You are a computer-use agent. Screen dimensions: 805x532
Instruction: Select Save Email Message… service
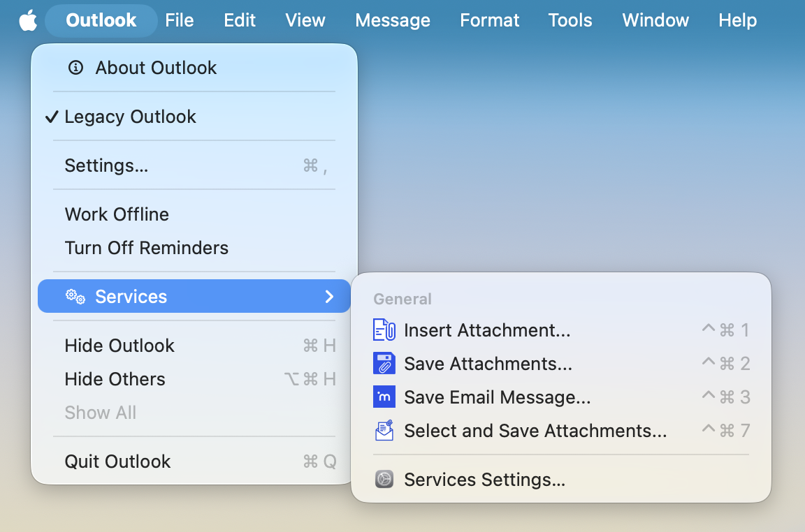pos(561,397)
